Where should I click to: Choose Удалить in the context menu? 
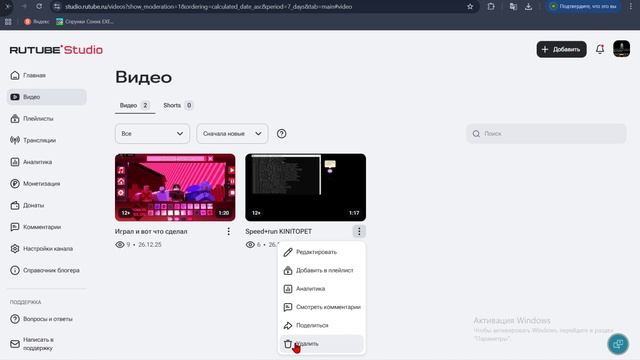(322, 344)
